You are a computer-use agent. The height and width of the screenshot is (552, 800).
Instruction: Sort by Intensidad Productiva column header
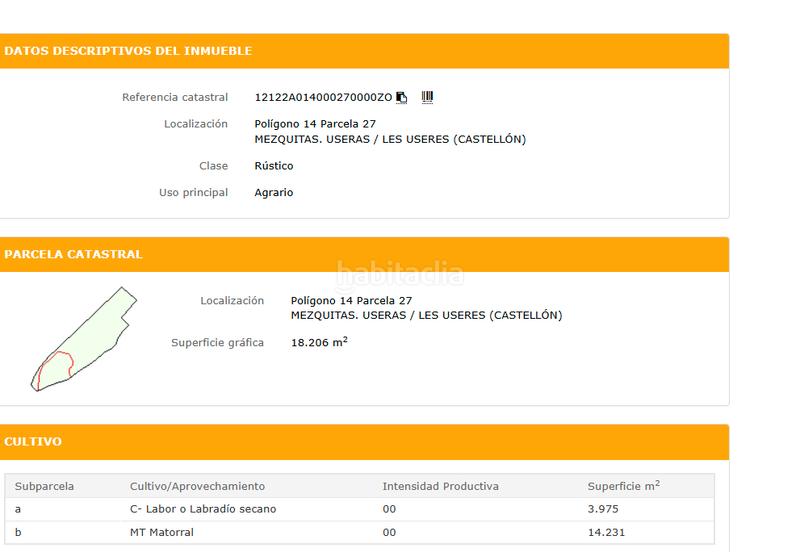440,487
